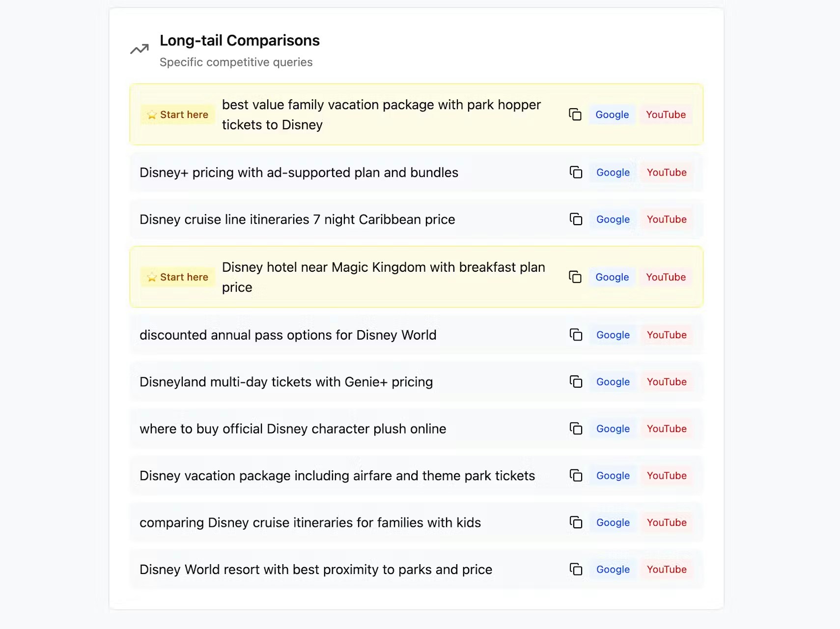Screen dimensions: 840x629
Task: Open Google results for Disney+ pricing bundles
Action: tap(612, 172)
